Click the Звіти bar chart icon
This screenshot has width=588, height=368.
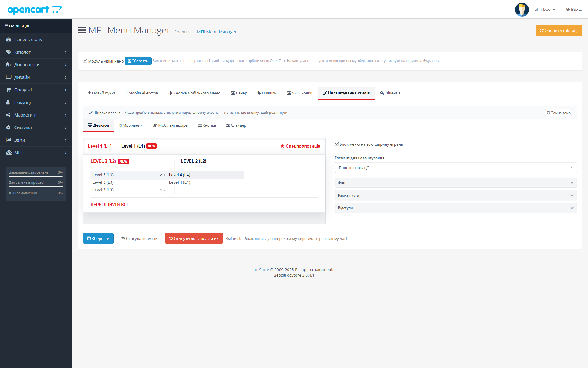(9, 140)
